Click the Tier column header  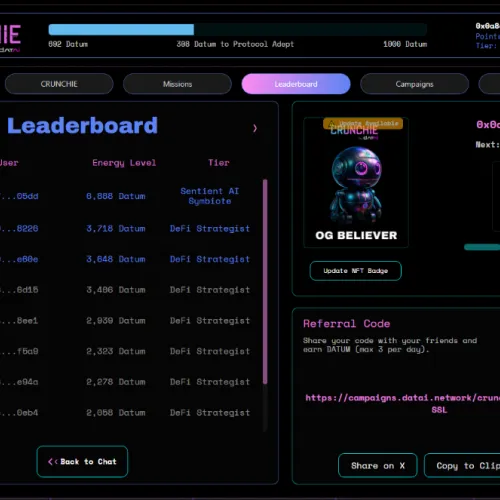(219, 163)
